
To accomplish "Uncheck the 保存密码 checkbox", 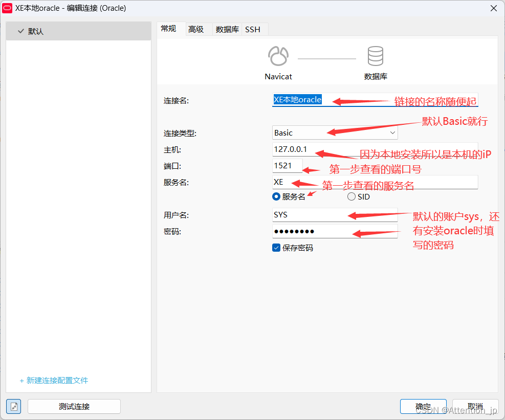I will [x=276, y=248].
